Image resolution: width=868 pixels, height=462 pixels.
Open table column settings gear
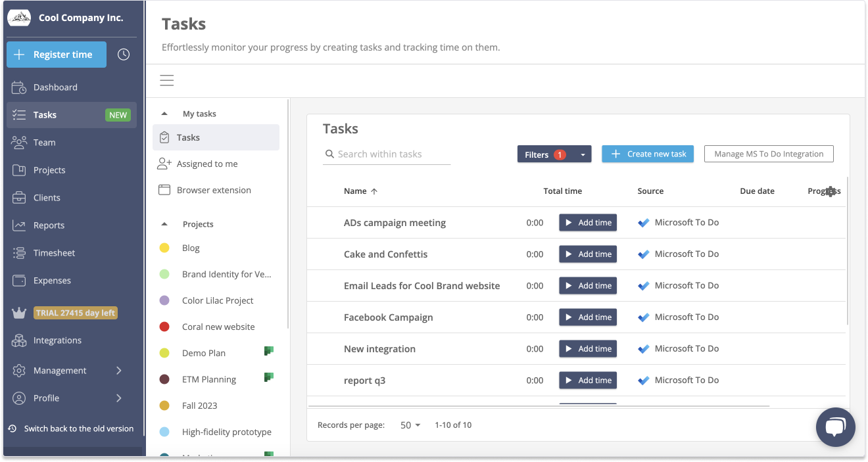coord(831,191)
